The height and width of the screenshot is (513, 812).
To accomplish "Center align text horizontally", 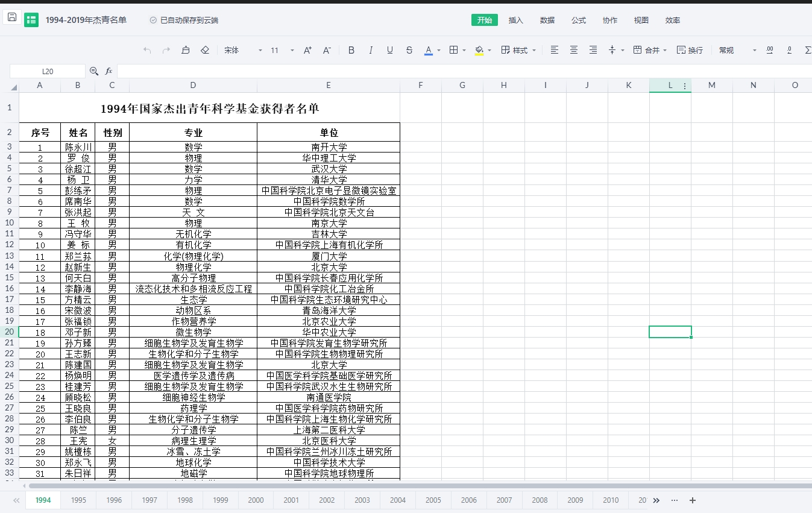I will [x=574, y=50].
